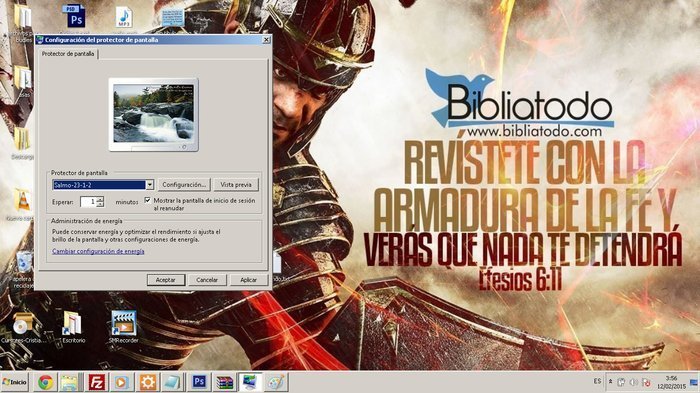
Task: Open SMRecorder desktop shortcut
Action: pos(124,327)
